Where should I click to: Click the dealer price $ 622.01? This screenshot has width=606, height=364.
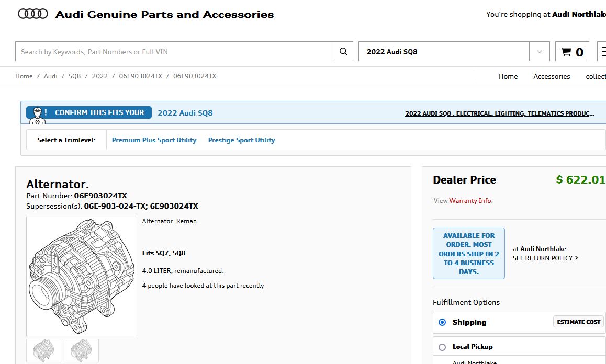click(580, 180)
